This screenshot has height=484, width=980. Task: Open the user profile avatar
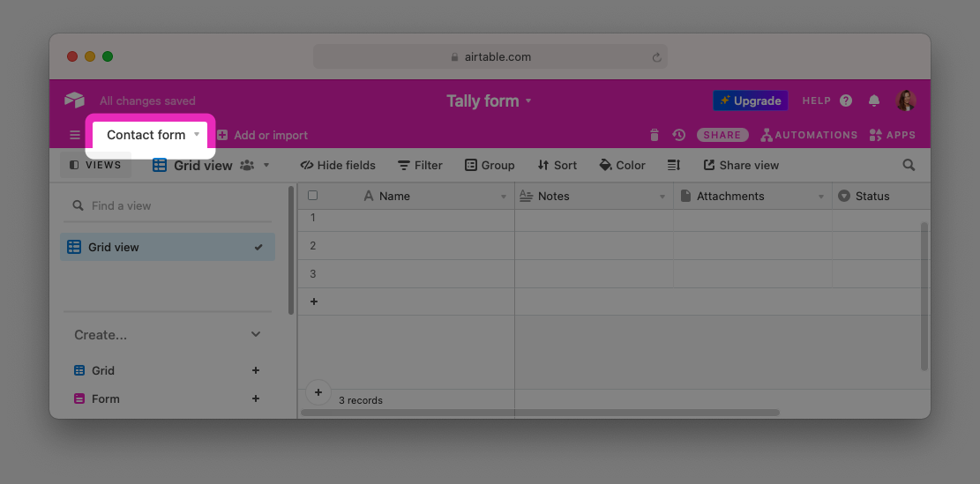point(906,101)
